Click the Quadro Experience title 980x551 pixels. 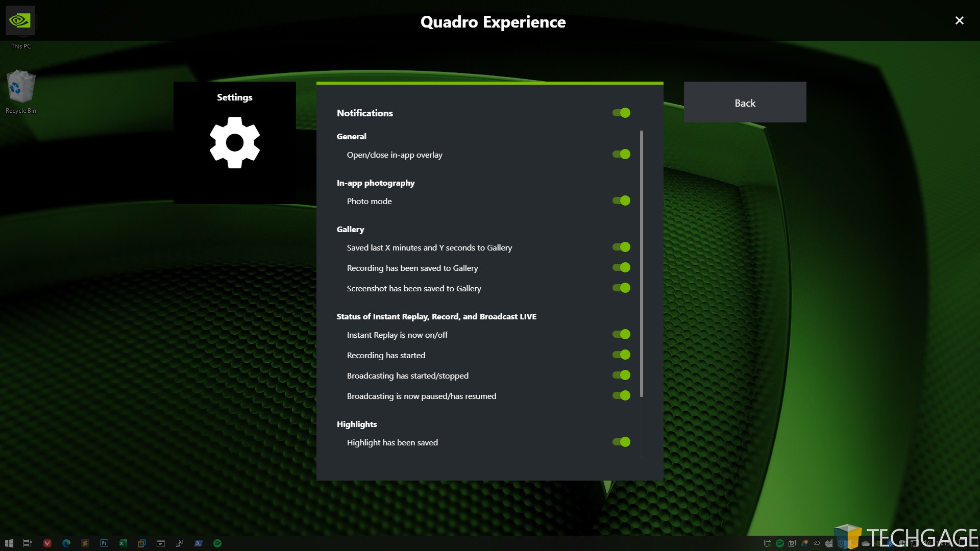493,21
